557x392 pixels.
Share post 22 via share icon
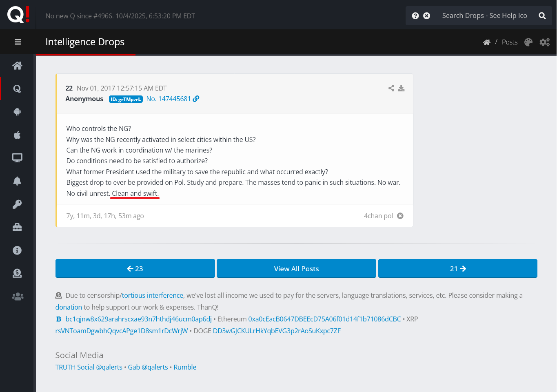coord(391,88)
